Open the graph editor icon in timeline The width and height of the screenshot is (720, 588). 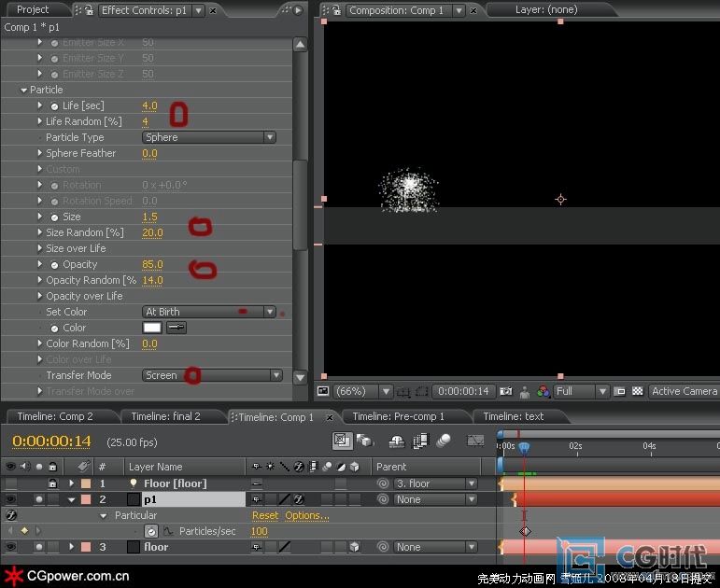(x=475, y=441)
